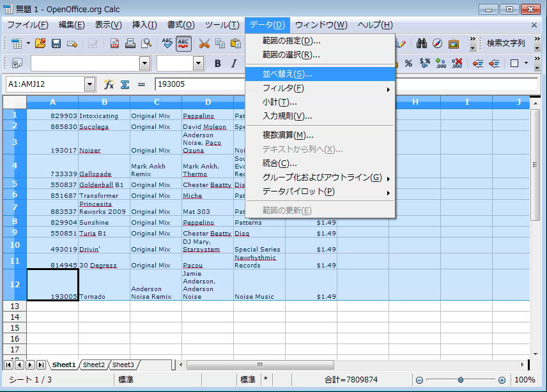Screen dimensions: 547x392
Task: Open the font size dropdown arrow
Action: [x=199, y=63]
